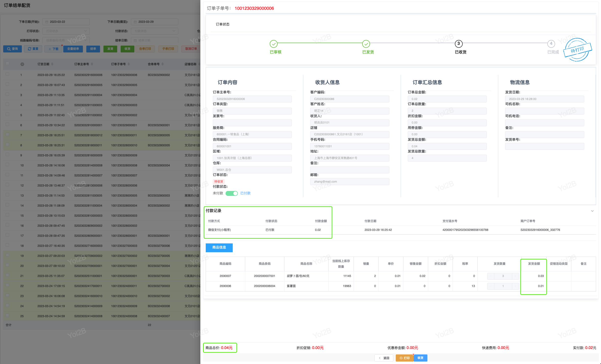Click the 全量结单 button
This screenshot has height=364, width=601.
(73, 49)
